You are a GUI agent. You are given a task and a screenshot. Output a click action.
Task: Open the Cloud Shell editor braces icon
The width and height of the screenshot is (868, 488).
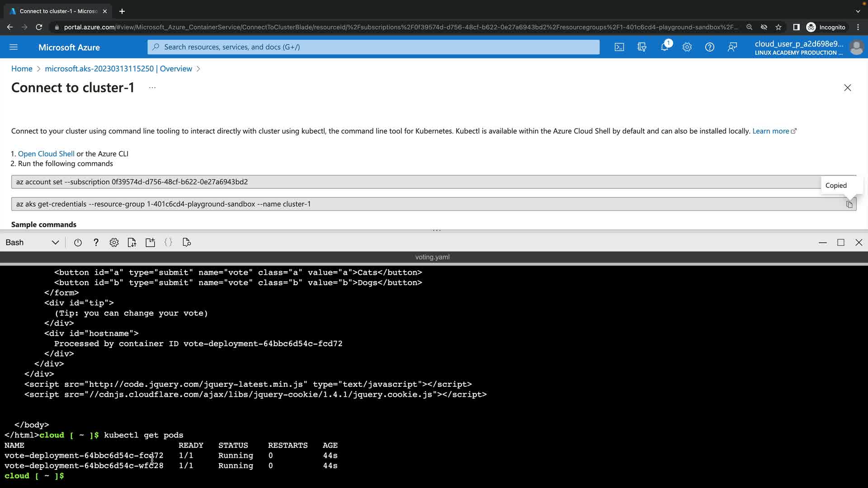168,243
